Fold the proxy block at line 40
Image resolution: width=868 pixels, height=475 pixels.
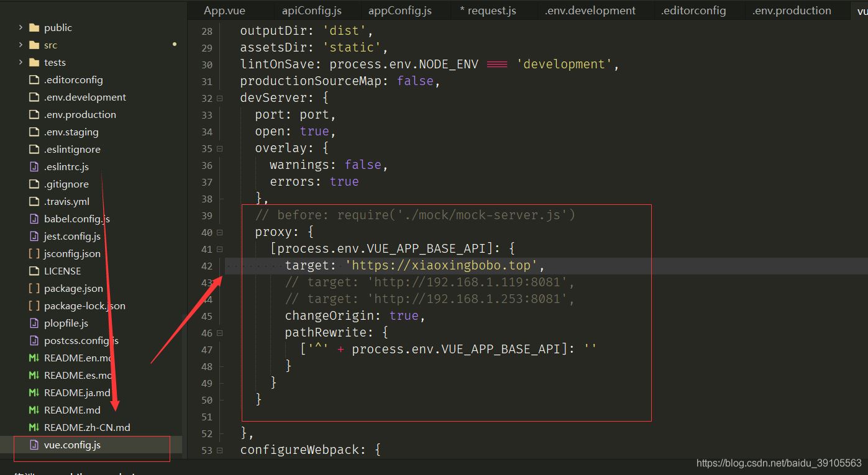(x=220, y=232)
